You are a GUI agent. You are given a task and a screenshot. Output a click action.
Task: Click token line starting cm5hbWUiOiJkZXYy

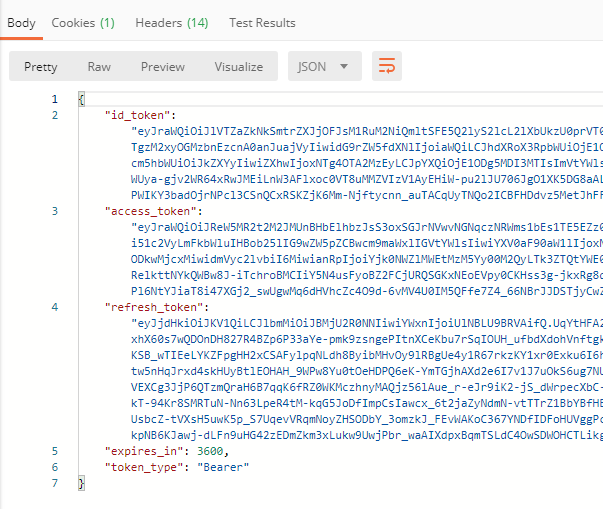tap(367, 163)
